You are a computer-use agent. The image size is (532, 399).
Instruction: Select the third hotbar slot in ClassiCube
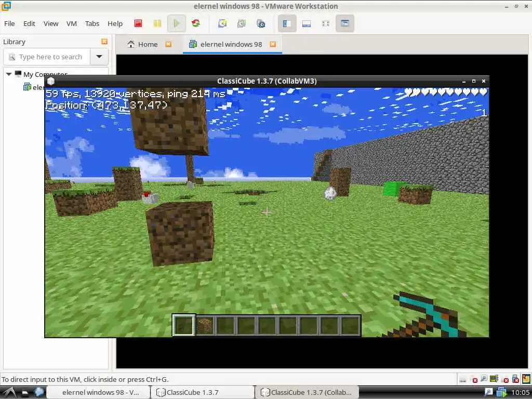(x=225, y=325)
